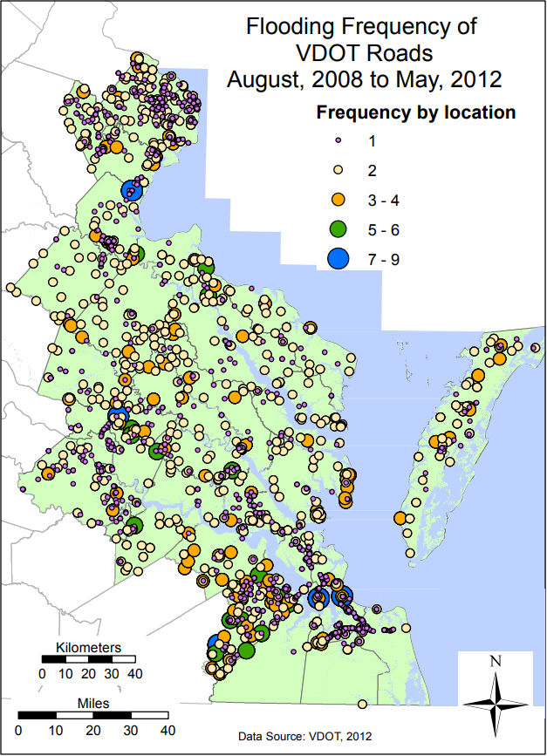Click the northernmost large blue marker on the map
Viewport: 547px width, 756px height.
point(132,190)
